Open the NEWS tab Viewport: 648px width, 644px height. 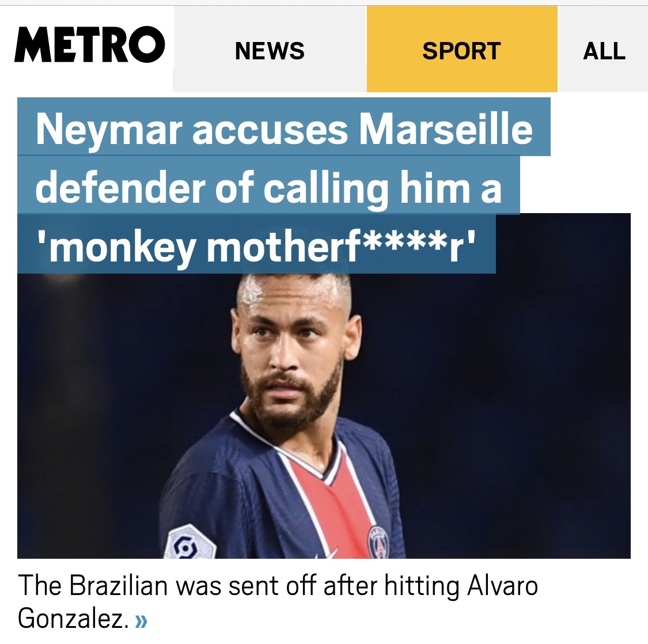[270, 51]
